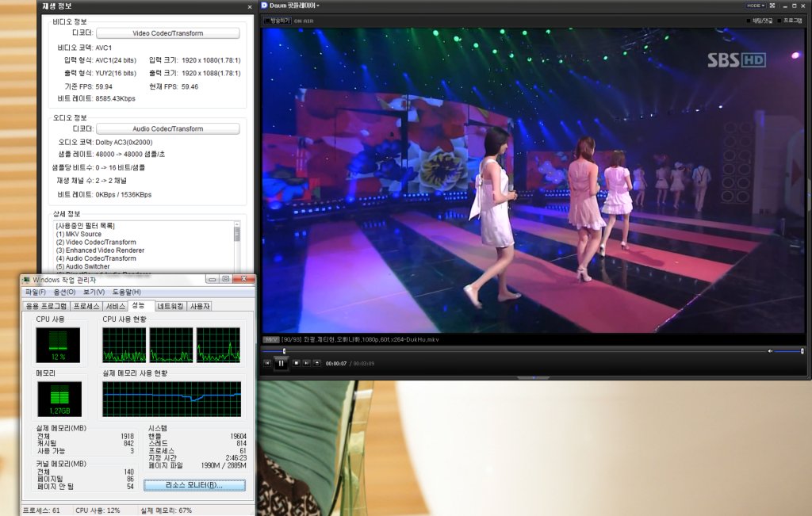Switch to the 사용자 tab
Screen dimensions: 812x516
coord(199,307)
